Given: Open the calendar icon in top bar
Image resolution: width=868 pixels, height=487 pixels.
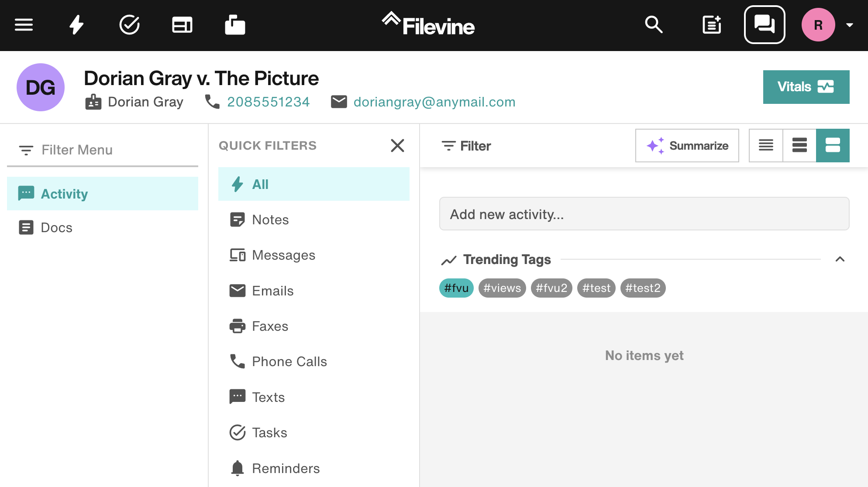Looking at the screenshot, I should 182,25.
